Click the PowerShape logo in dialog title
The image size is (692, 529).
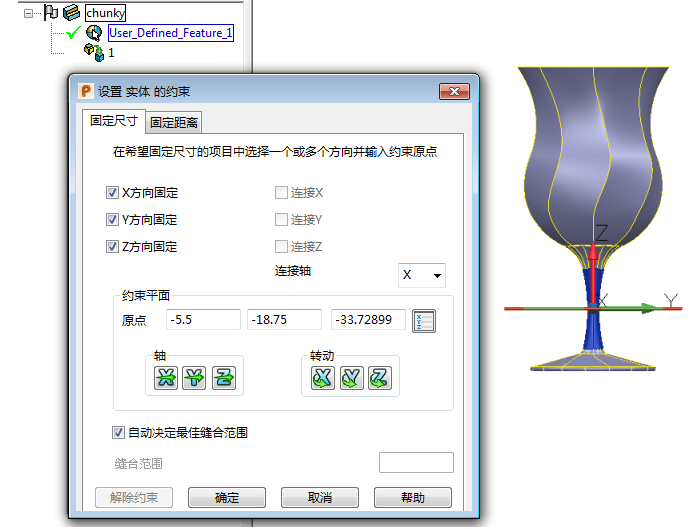pos(86,91)
